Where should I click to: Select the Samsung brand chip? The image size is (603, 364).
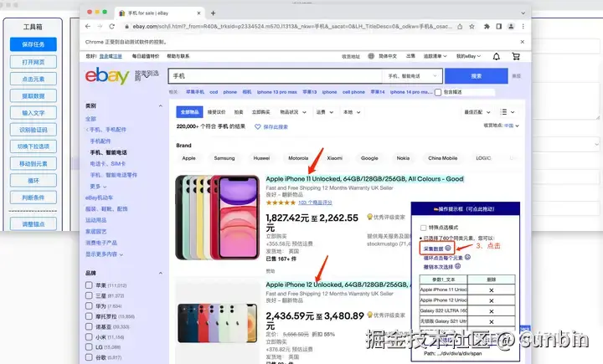point(224,158)
